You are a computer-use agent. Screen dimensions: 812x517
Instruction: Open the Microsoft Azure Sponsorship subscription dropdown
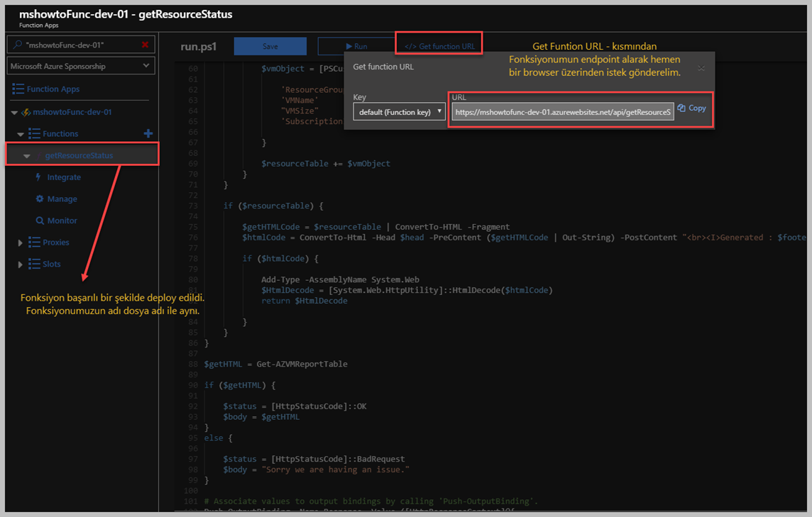point(81,66)
